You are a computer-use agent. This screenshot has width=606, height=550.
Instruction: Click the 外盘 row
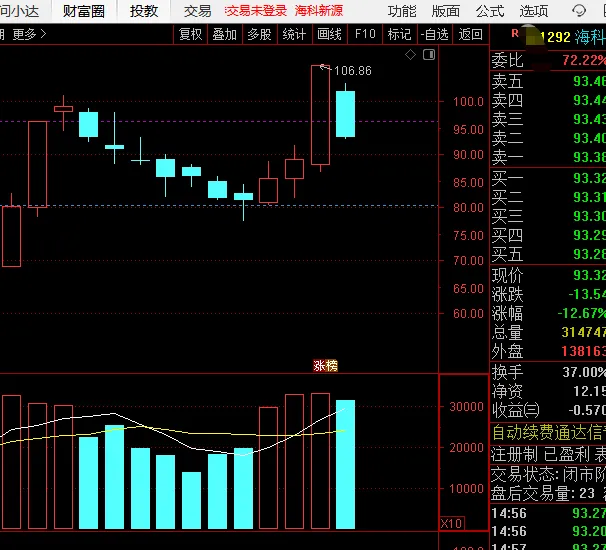(548, 351)
